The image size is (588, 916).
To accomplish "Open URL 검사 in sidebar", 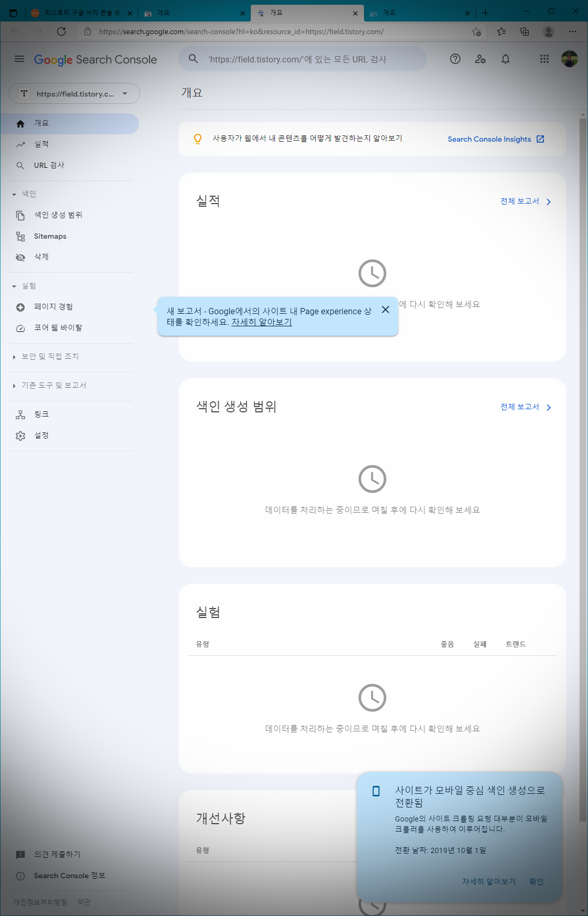I will (69, 165).
